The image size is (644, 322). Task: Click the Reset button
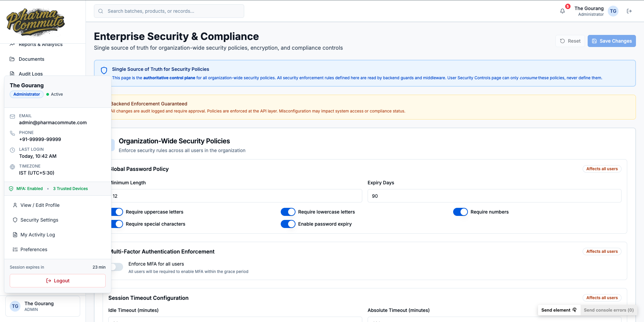point(570,41)
